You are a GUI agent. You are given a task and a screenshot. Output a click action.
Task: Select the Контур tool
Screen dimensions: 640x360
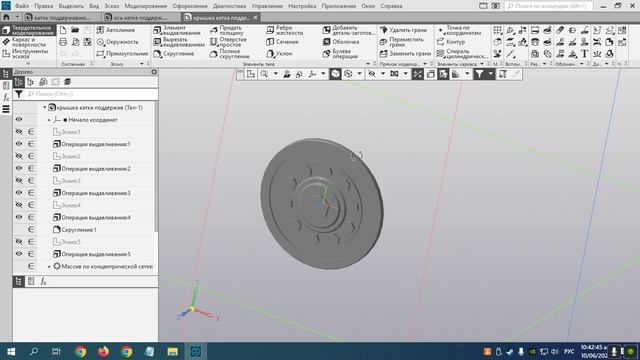[x=451, y=42]
